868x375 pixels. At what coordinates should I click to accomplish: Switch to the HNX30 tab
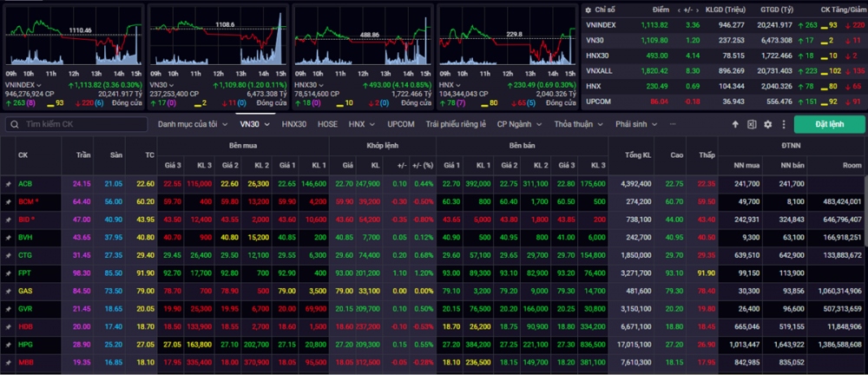pos(293,124)
